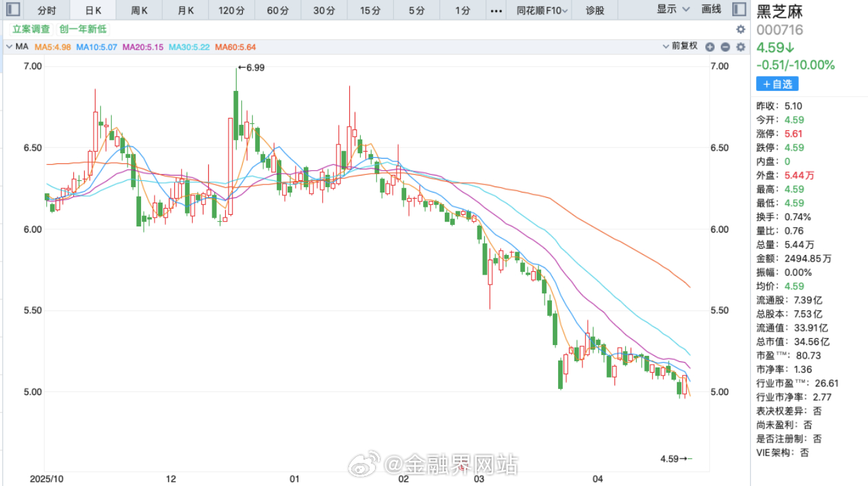868x486 pixels.
Task: Click the more periods ellipsis icon
Action: [x=496, y=9]
